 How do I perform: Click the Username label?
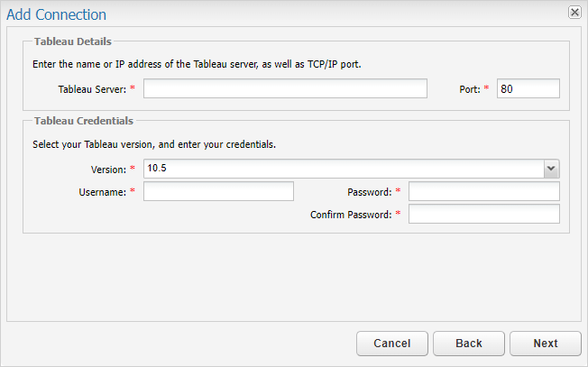(103, 192)
